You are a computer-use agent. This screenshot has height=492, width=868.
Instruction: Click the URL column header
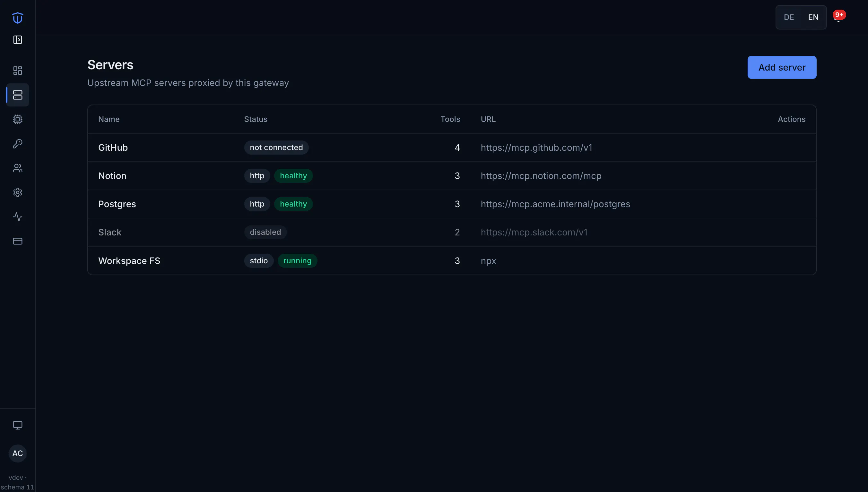pos(488,119)
